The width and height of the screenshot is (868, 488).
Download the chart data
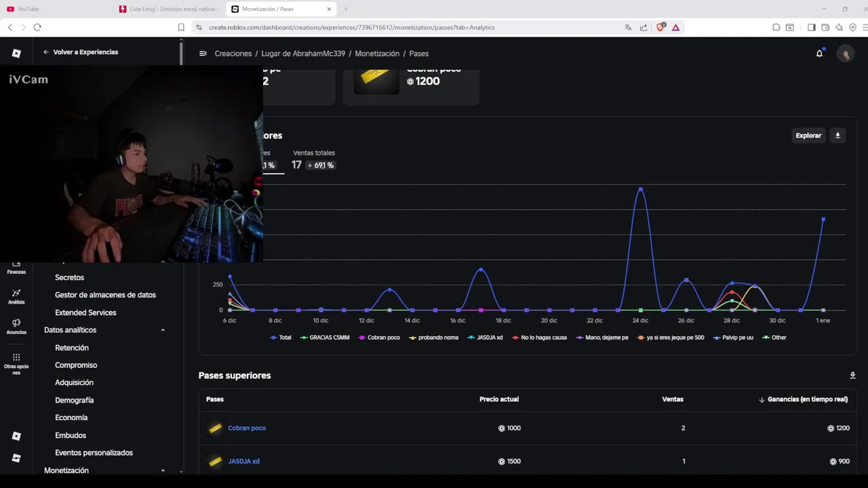pyautogui.click(x=837, y=136)
